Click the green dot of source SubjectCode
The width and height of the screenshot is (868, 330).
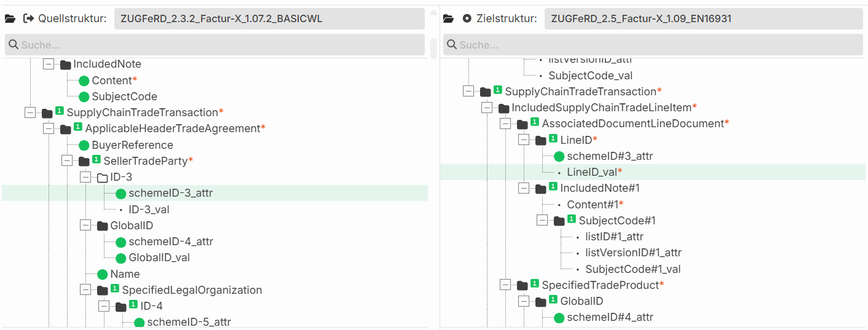tap(84, 96)
